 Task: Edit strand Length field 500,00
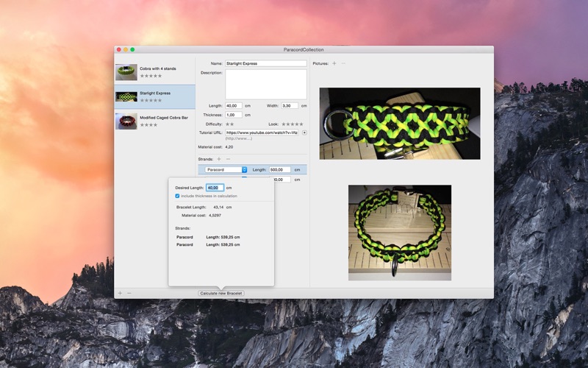click(280, 170)
